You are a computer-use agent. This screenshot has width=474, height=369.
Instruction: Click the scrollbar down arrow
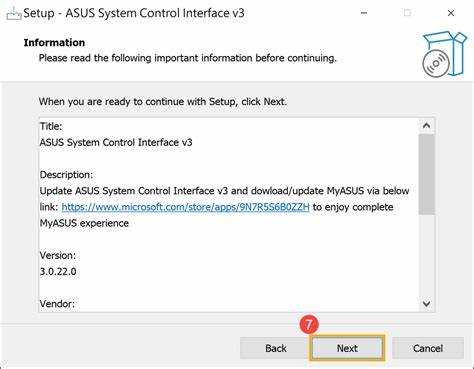426,304
